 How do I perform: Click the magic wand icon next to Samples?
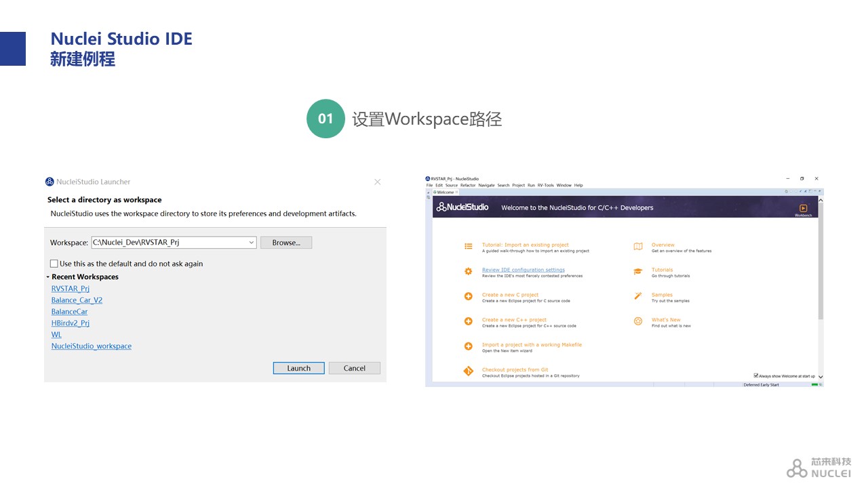(x=638, y=296)
